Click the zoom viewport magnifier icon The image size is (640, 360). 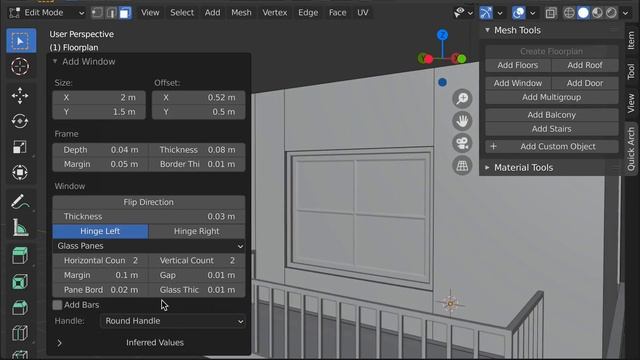(x=462, y=99)
